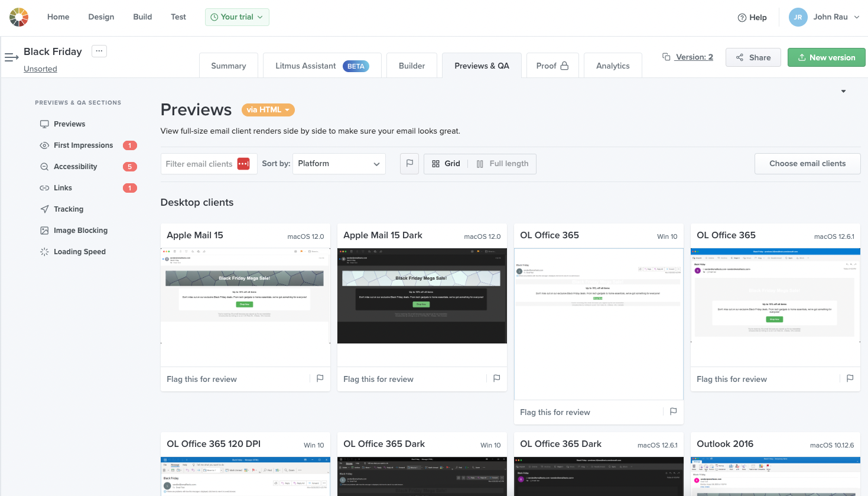
Task: Open the OL Office 365 Dark Win 10 thumbnail
Action: click(x=422, y=476)
